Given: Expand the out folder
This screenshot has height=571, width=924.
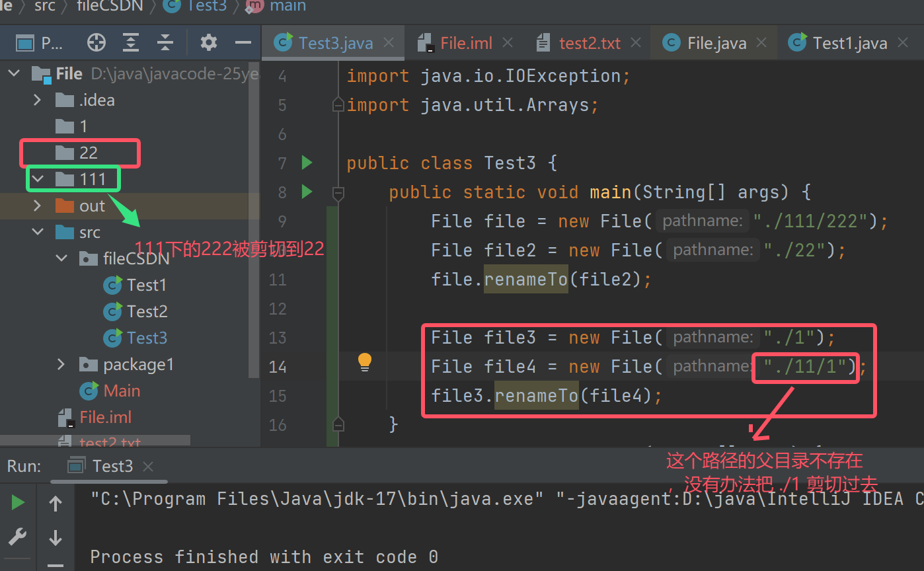Looking at the screenshot, I should click(x=38, y=206).
